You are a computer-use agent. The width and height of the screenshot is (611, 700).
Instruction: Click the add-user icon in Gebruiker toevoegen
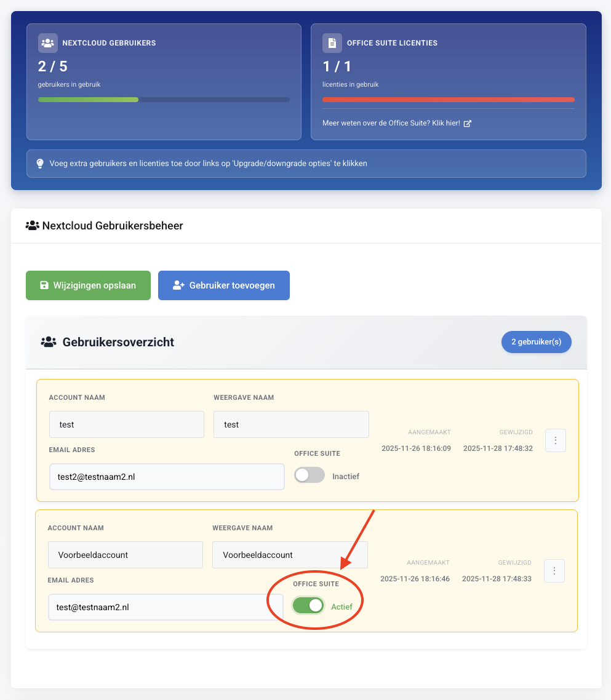coord(178,285)
